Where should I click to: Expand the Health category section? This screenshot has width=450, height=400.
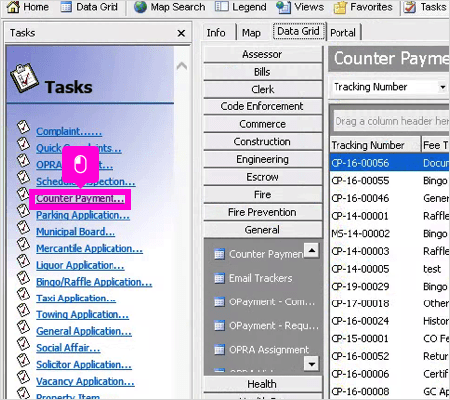[262, 384]
